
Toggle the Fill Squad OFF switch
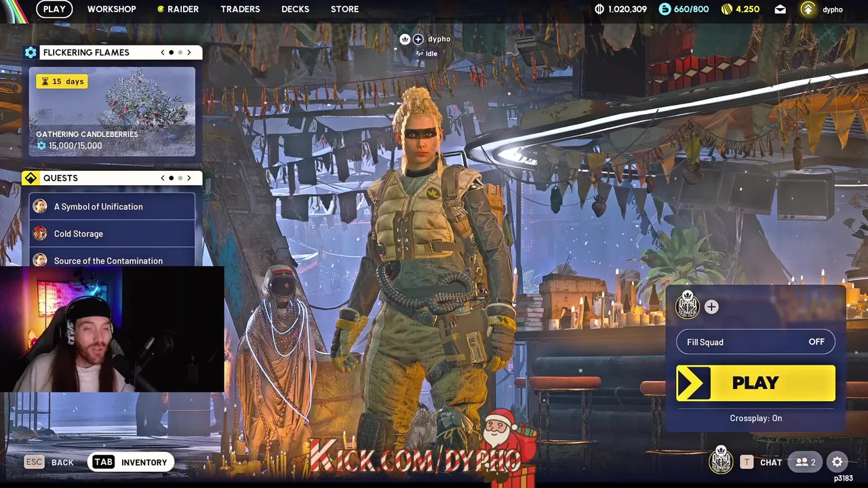755,342
